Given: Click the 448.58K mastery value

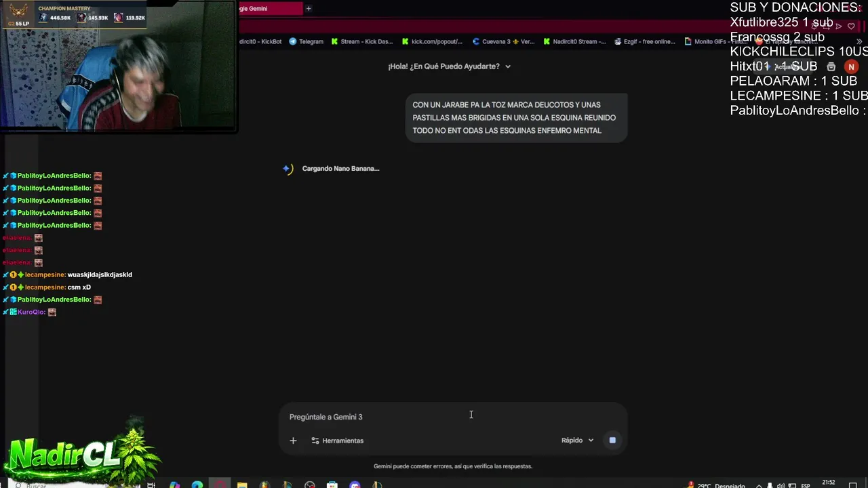Looking at the screenshot, I should [x=60, y=18].
